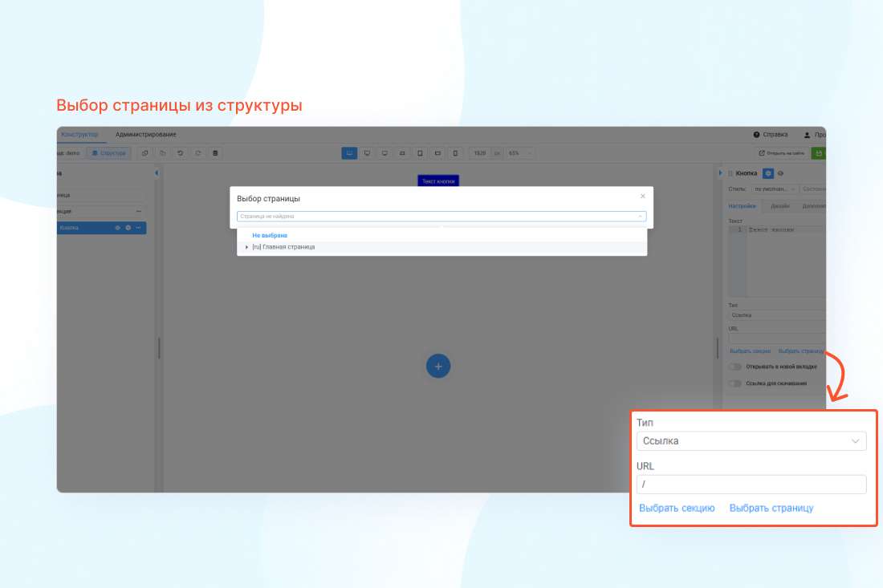The image size is (883, 588).
Task: Click the gear icon on Кнопка layer row
Action: pos(128,228)
